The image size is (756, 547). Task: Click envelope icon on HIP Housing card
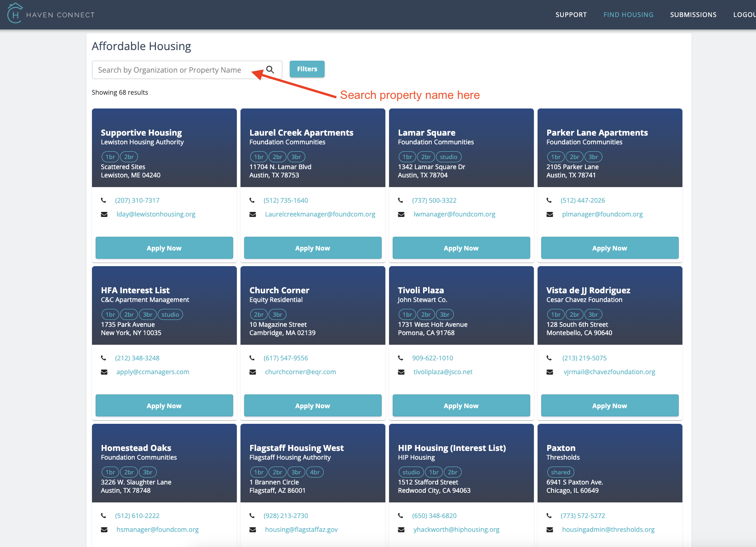401,530
